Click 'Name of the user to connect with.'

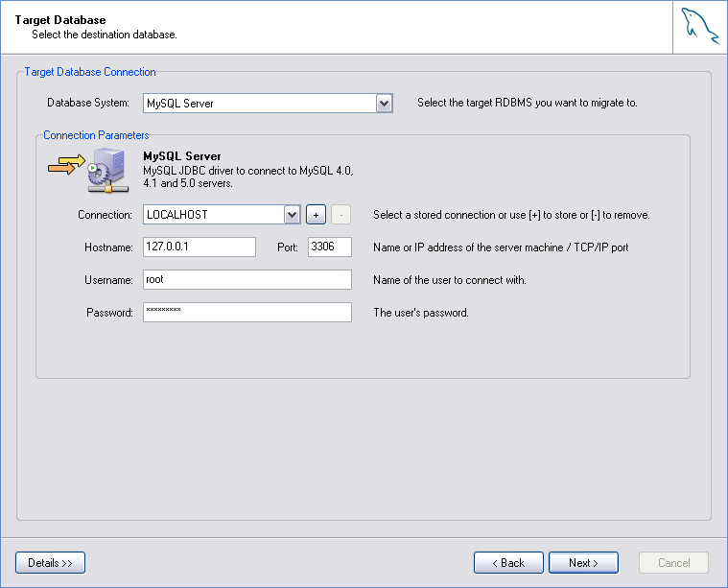pos(450,279)
